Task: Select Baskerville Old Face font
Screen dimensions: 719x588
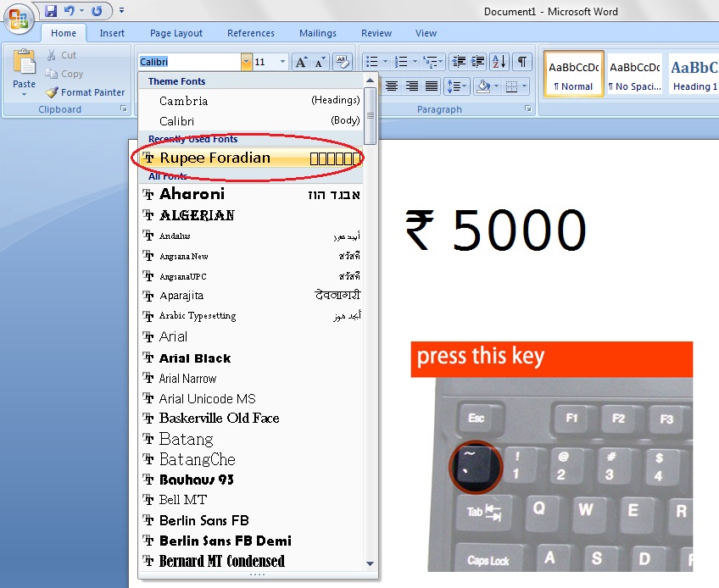Action: pos(251,419)
